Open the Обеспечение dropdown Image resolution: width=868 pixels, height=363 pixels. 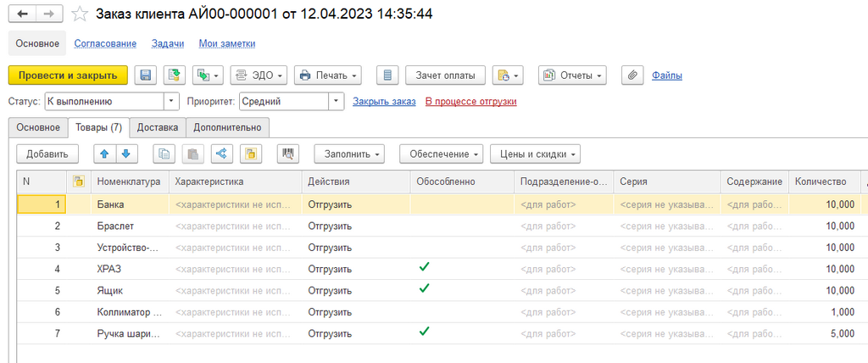441,154
